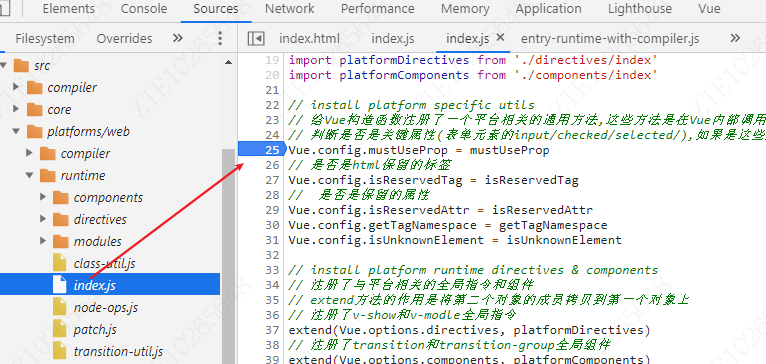Open class-util.js file in tree
Screen dimensions: 766x364
[105, 264]
